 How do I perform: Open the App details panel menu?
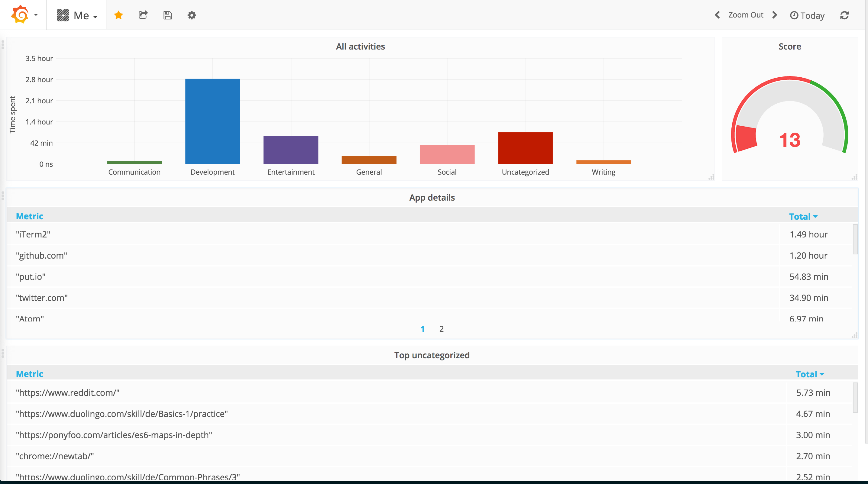point(432,198)
